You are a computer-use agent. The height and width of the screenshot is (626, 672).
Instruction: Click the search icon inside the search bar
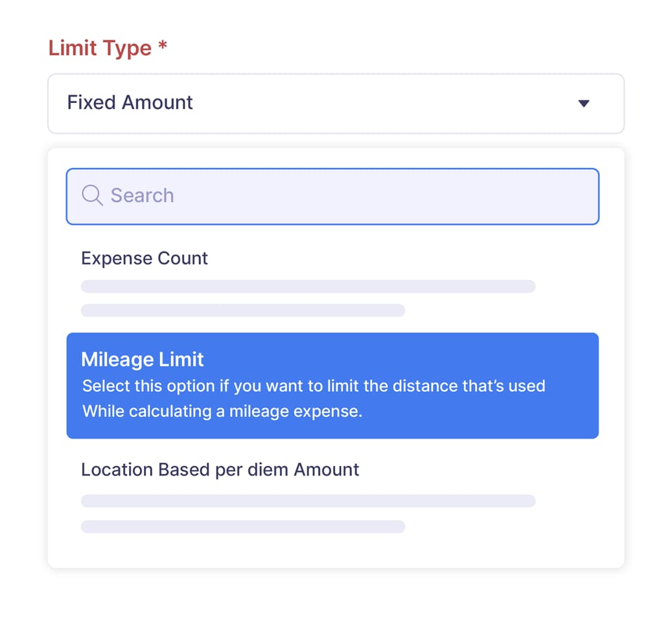click(x=91, y=196)
